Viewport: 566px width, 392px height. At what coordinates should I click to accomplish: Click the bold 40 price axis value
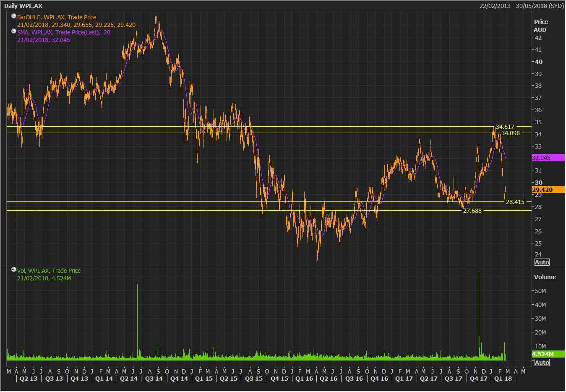click(539, 62)
